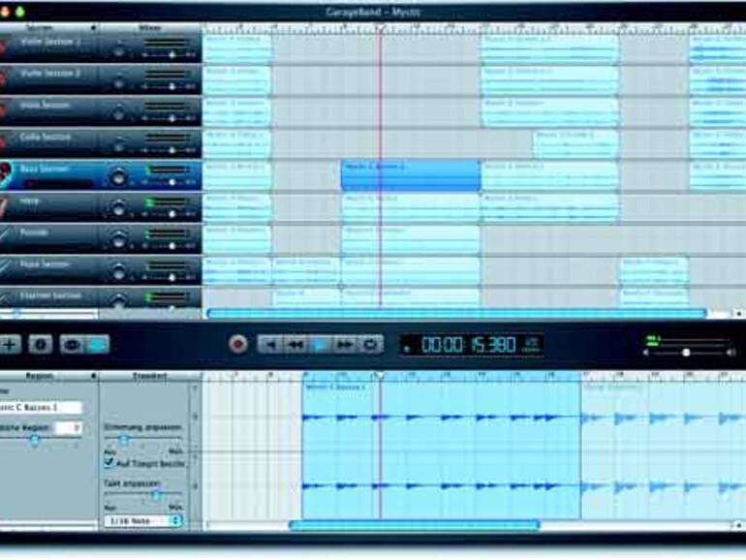Click the time display counter
746x560 pixels.
click(471, 345)
